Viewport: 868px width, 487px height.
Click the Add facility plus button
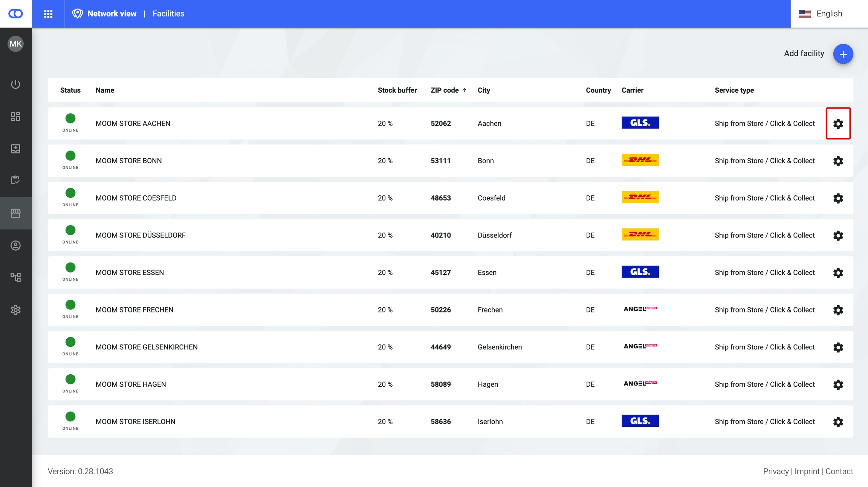tap(843, 54)
